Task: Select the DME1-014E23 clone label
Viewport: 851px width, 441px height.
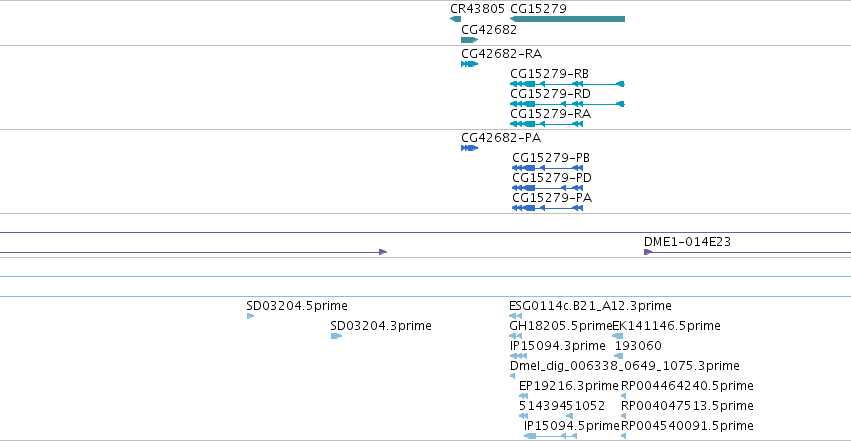Action: click(687, 242)
